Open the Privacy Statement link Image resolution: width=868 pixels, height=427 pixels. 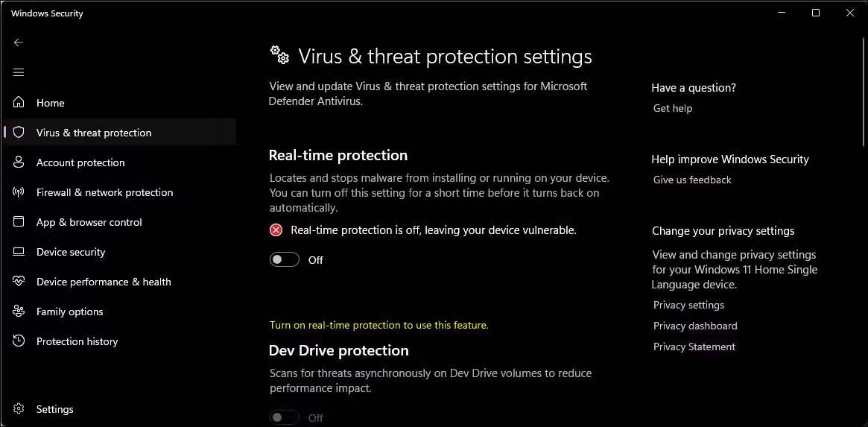click(694, 347)
